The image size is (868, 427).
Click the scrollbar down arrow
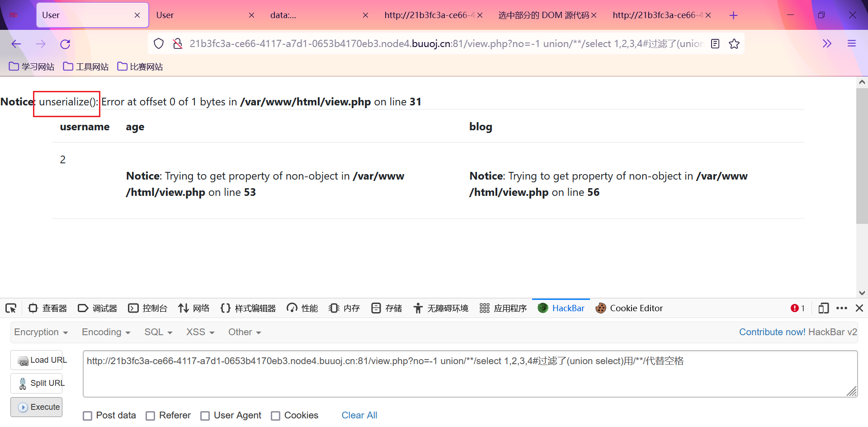[862, 293]
